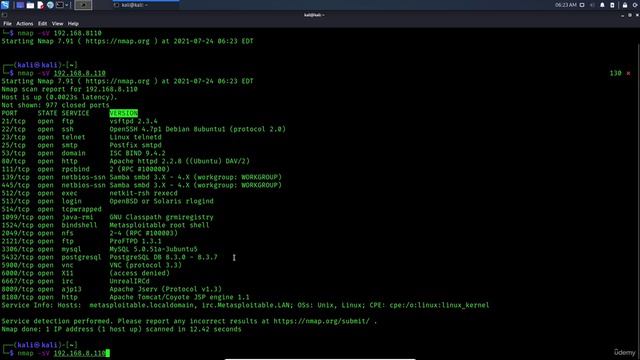Click the https://nmap.org/submit/ URL
This screenshot has height=360, width=640.
322,321
